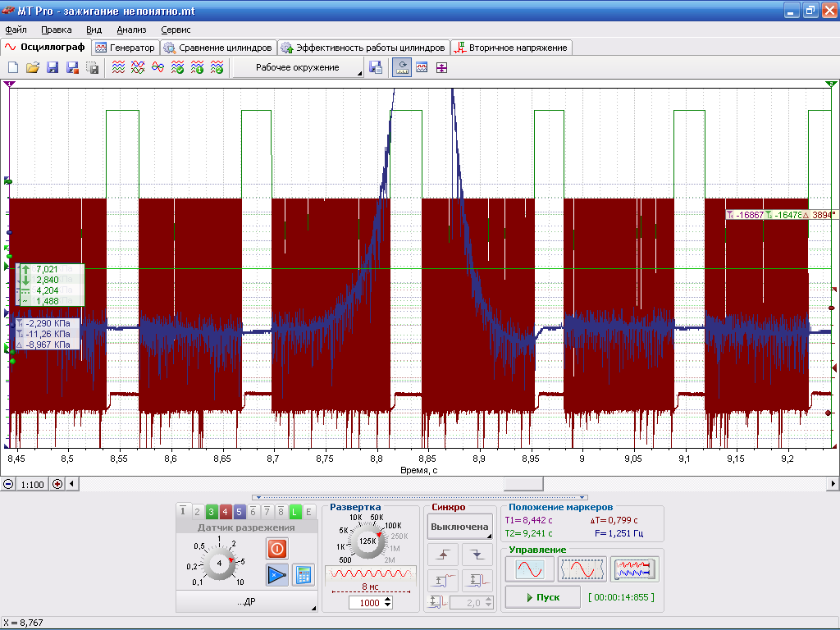This screenshot has width=840, height=630.
Task: Switch to the Генератор tab
Action: click(126, 48)
